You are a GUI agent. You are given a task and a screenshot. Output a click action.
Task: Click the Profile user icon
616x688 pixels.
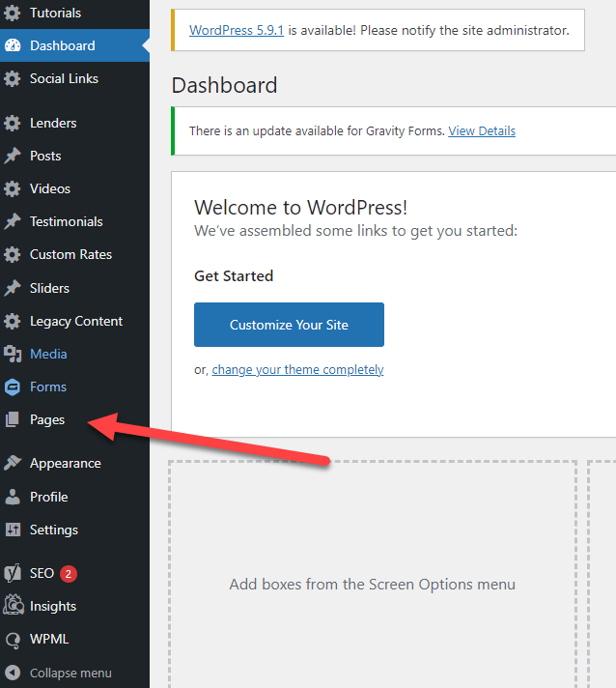(13, 497)
